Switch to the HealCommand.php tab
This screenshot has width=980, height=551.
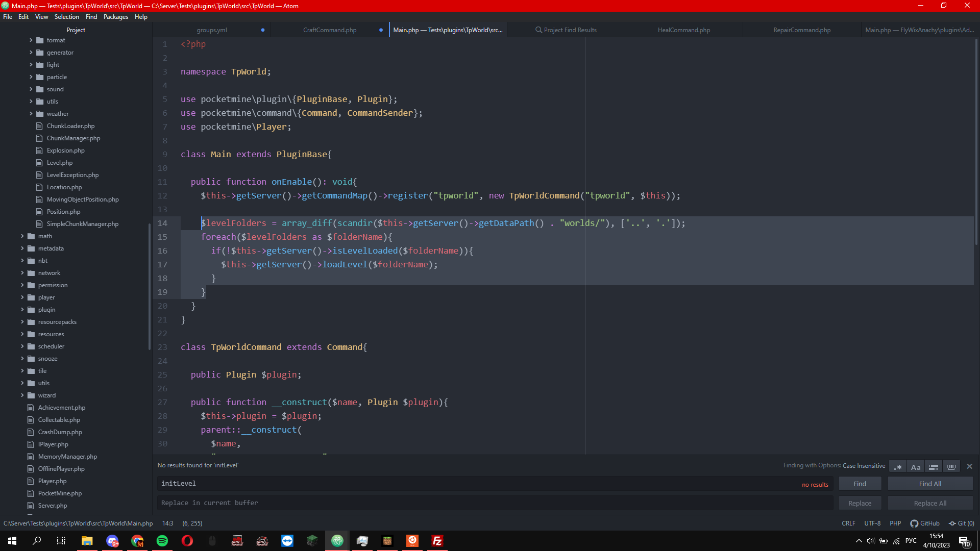pos(683,30)
